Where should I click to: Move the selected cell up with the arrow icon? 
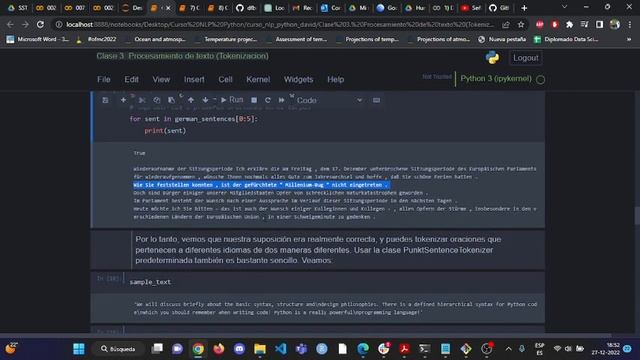pyautogui.click(x=191, y=100)
